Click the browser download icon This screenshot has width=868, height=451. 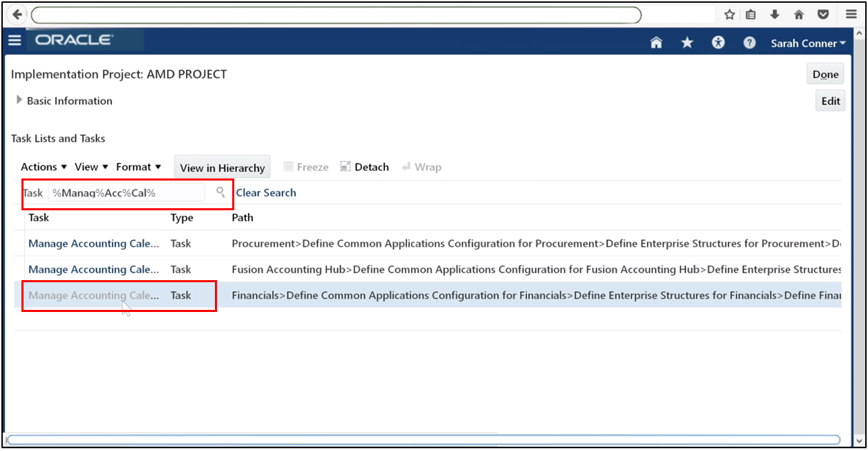pos(775,15)
